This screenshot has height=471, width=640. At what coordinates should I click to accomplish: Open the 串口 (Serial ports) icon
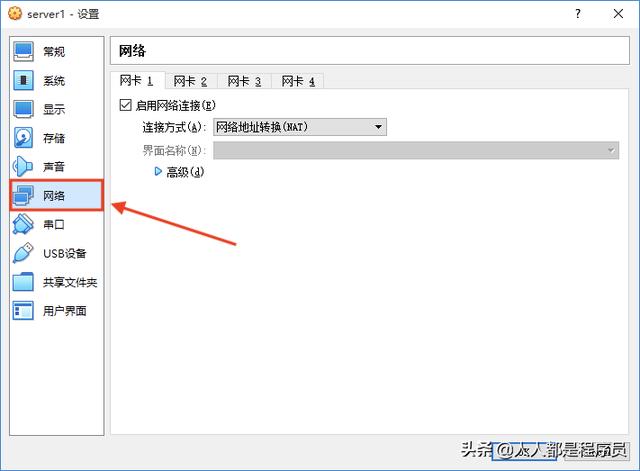click(x=23, y=224)
